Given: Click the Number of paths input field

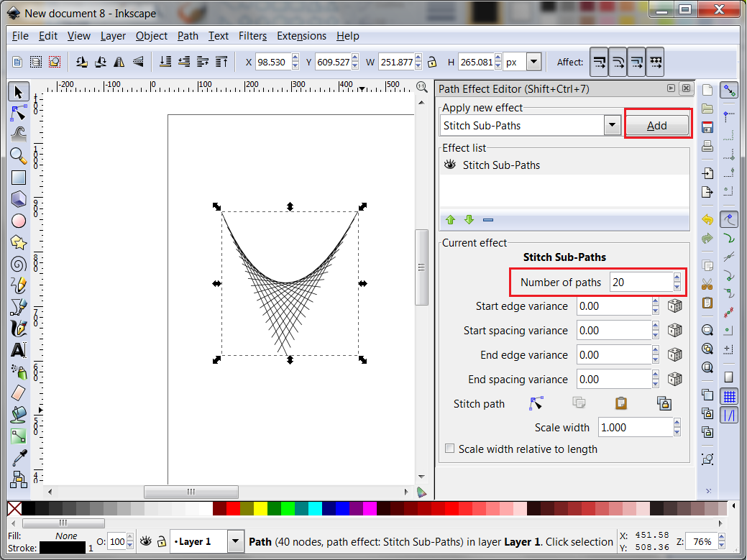Looking at the screenshot, I should (642, 282).
